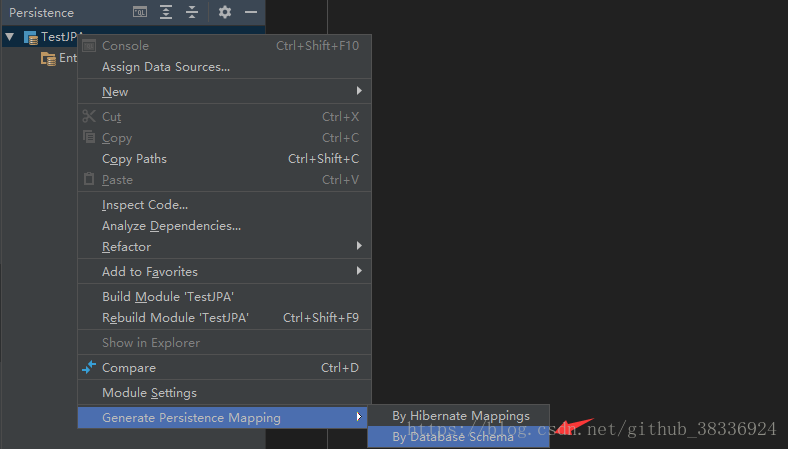Click the entity folder icon under TestJPA
The width and height of the screenshot is (788, 449).
click(48, 58)
